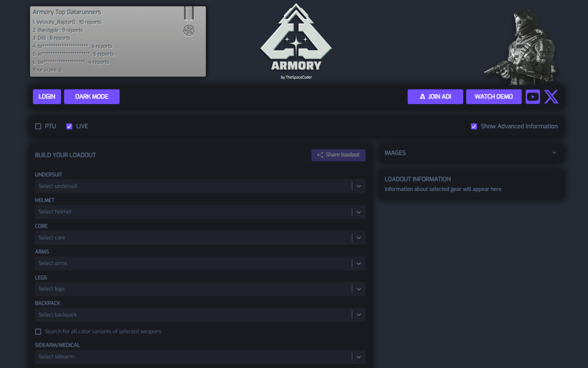
Task: Enable the PTU checkbox
Action: click(39, 126)
